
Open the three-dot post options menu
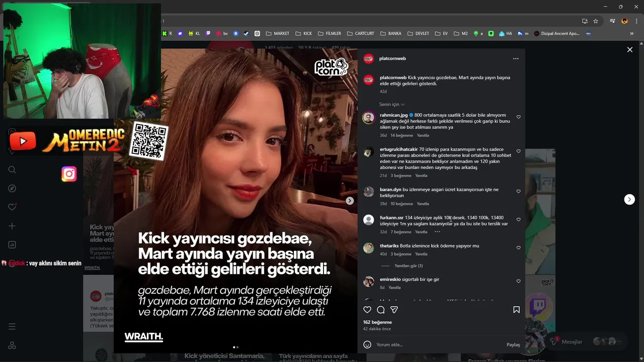click(516, 59)
